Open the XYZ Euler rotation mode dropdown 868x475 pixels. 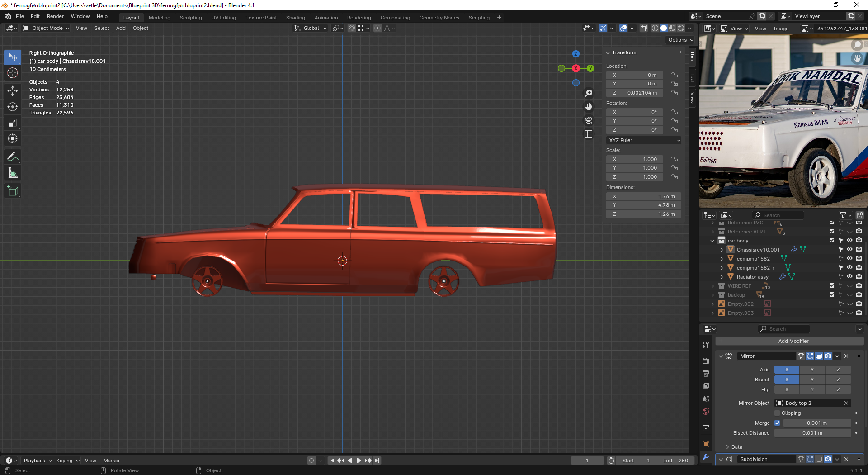(x=644, y=140)
